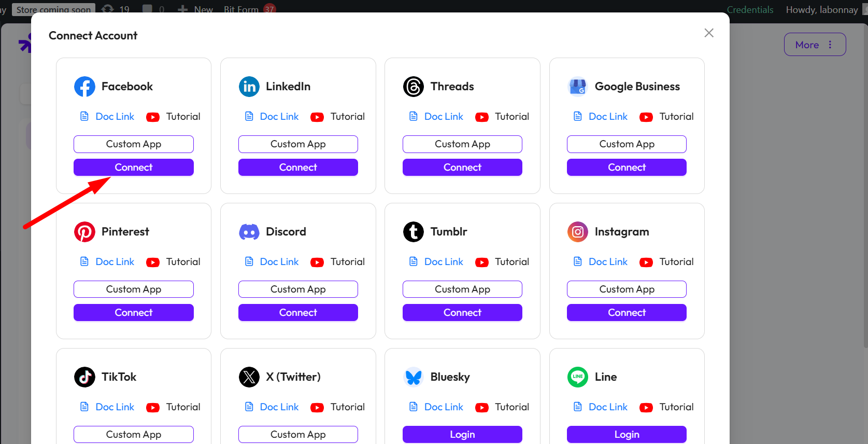Click the Facebook logo icon

pos(84,87)
